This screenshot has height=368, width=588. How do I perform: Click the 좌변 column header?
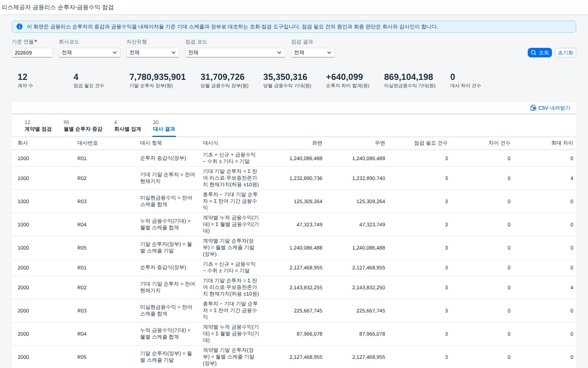pos(317,143)
